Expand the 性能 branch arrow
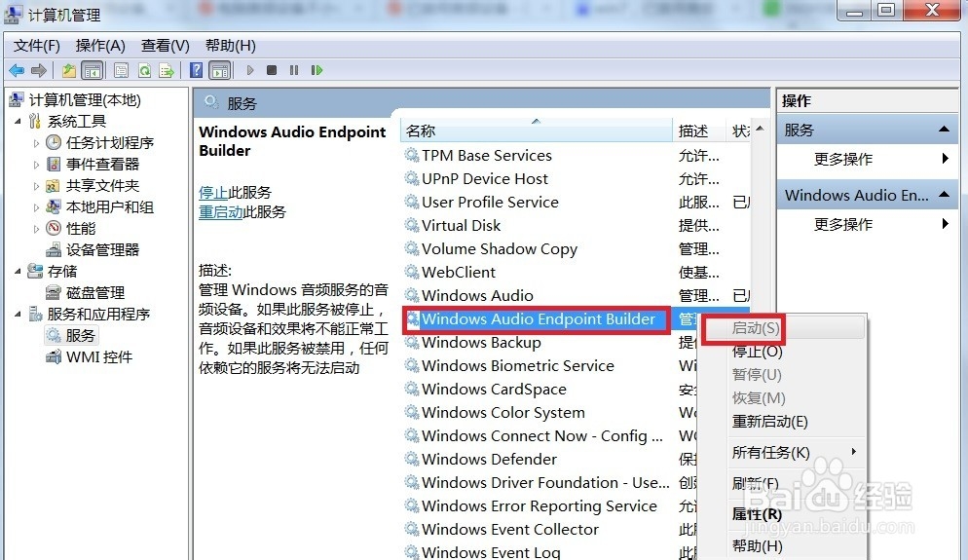This screenshot has height=560, width=968. click(36, 229)
